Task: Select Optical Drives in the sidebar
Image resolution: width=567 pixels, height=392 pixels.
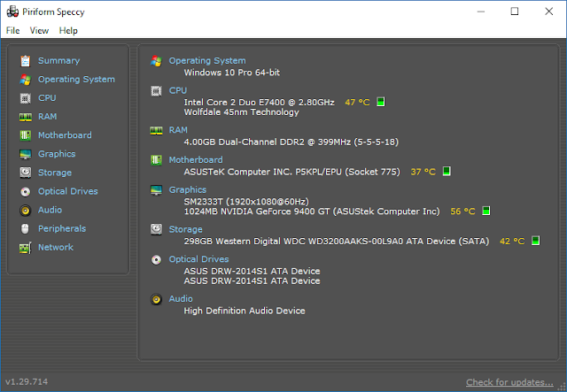Action: (x=68, y=191)
